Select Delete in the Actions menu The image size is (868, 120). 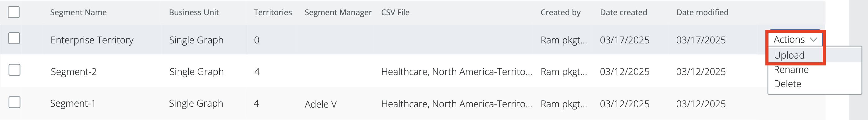[x=787, y=84]
